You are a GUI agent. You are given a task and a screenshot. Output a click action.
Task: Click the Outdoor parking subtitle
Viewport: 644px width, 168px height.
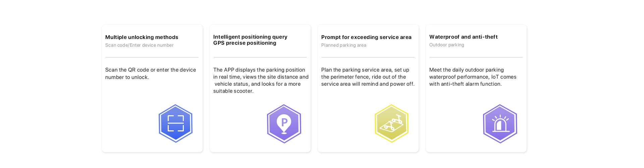[x=446, y=45]
